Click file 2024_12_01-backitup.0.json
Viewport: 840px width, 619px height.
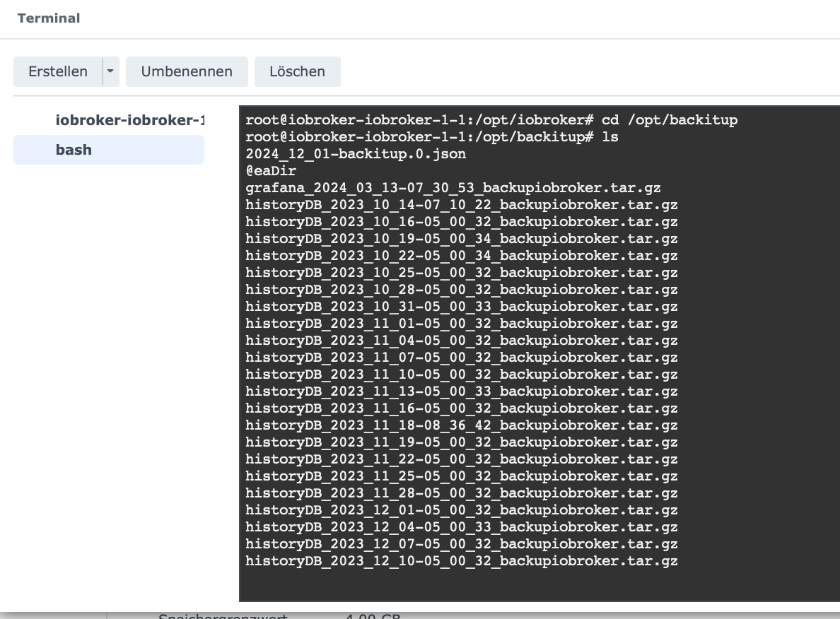356,154
